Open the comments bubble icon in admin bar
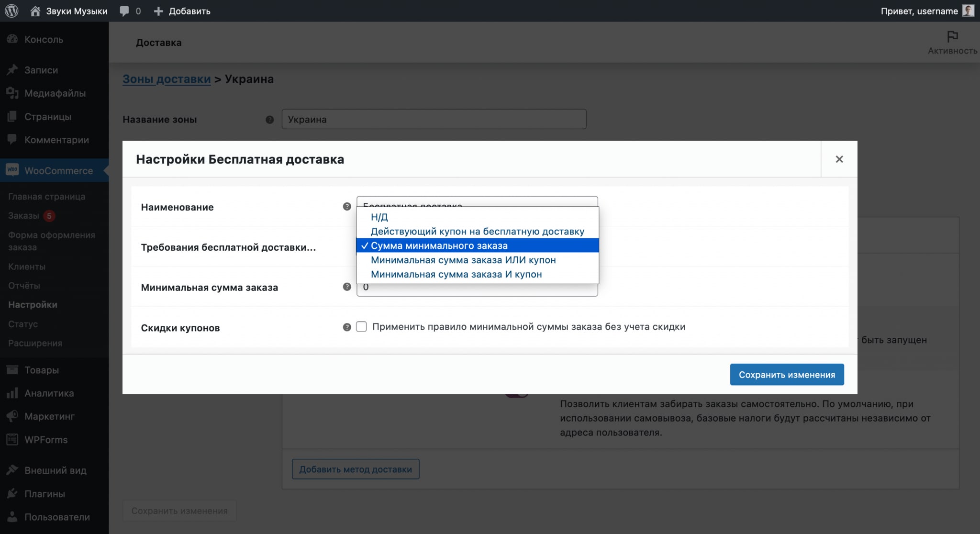The height and width of the screenshot is (534, 980). click(x=124, y=11)
